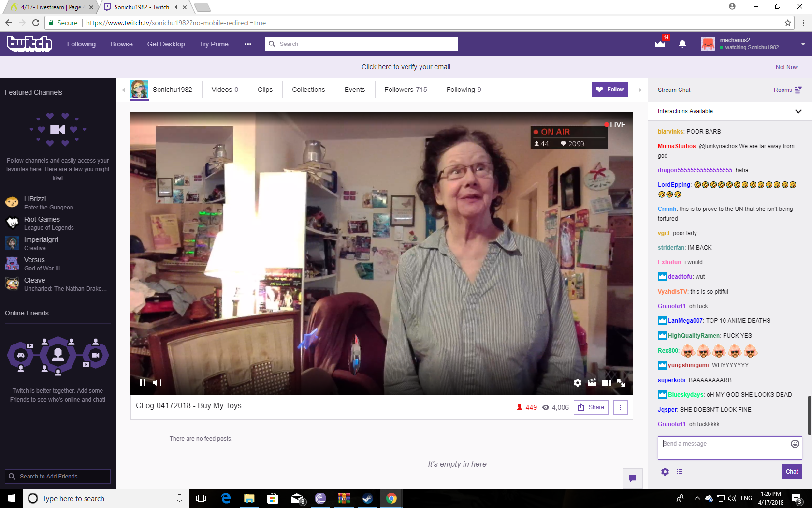This screenshot has height=508, width=812.
Task: Open chat Rooms list
Action: (788, 90)
